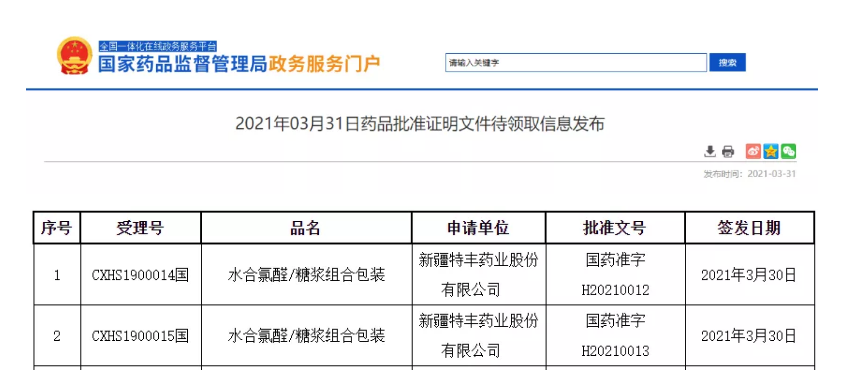
Task: Share to Weibo icon
Action: pyautogui.click(x=753, y=151)
